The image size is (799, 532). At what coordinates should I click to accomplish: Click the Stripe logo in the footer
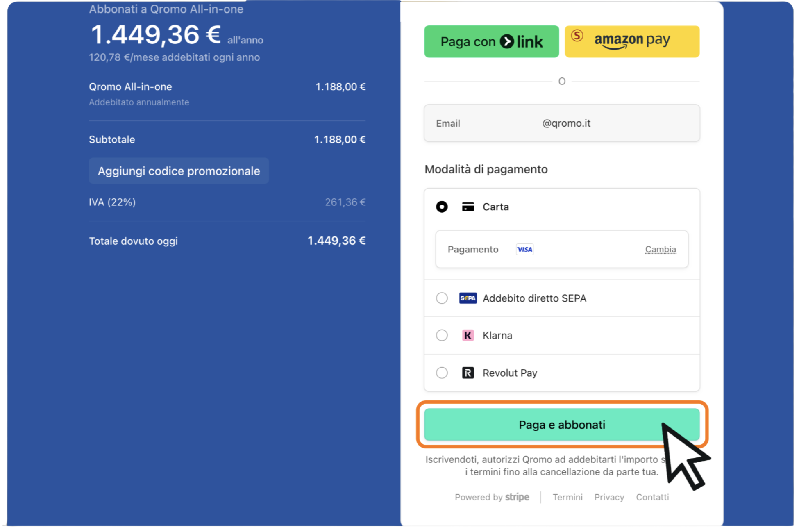517,497
